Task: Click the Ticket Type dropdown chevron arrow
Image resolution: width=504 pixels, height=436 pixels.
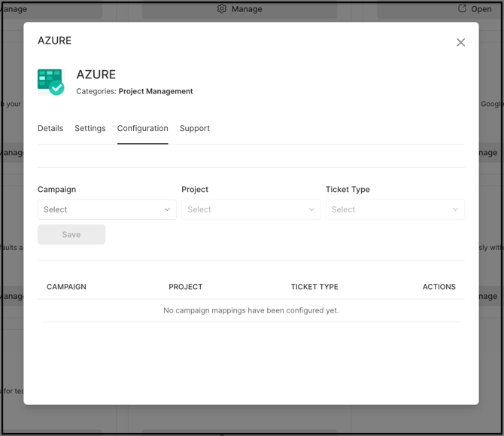Action: (455, 209)
